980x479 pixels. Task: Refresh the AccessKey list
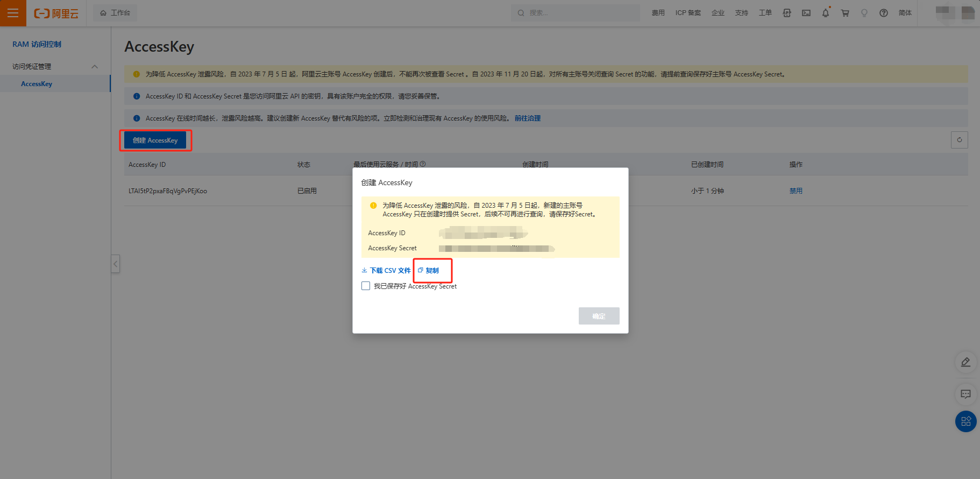click(x=960, y=140)
